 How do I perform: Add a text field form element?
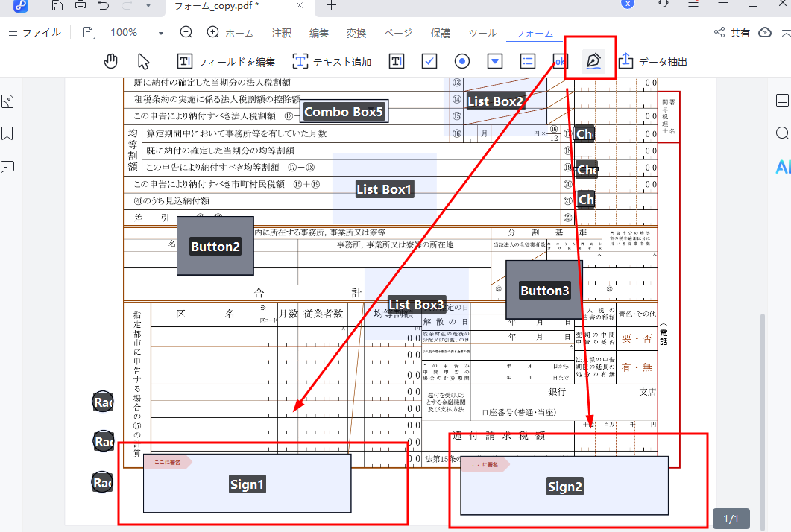tap(397, 61)
